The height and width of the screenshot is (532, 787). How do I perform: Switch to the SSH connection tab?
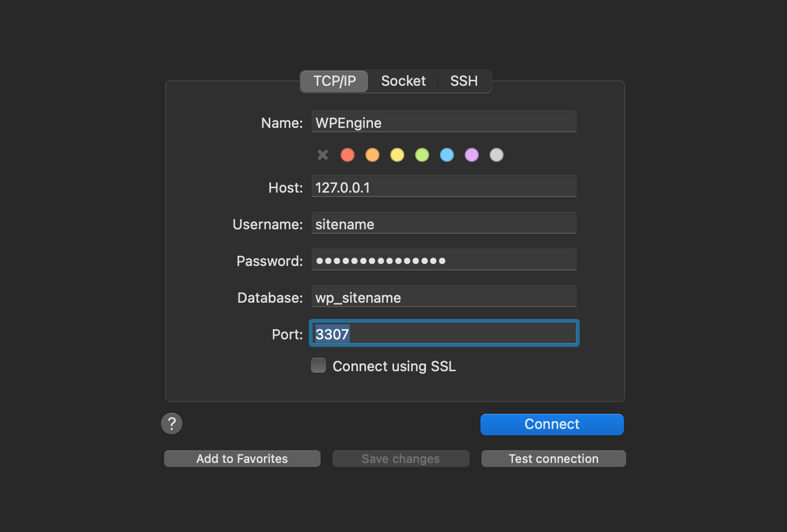(x=464, y=81)
